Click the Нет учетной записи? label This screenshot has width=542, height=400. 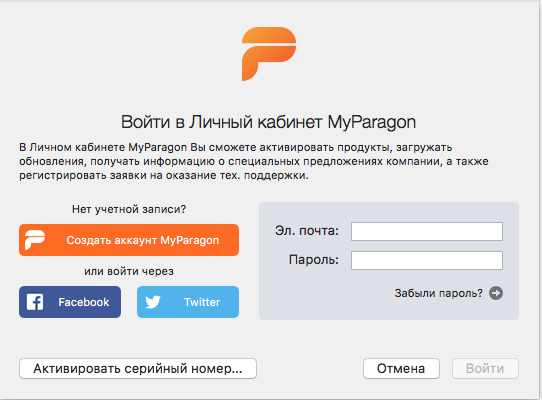pyautogui.click(x=129, y=209)
